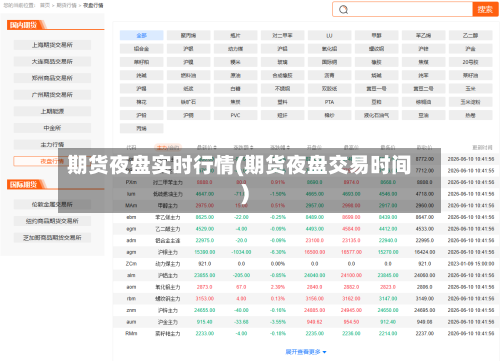Click 沪铝主力 in the table

[168, 275]
